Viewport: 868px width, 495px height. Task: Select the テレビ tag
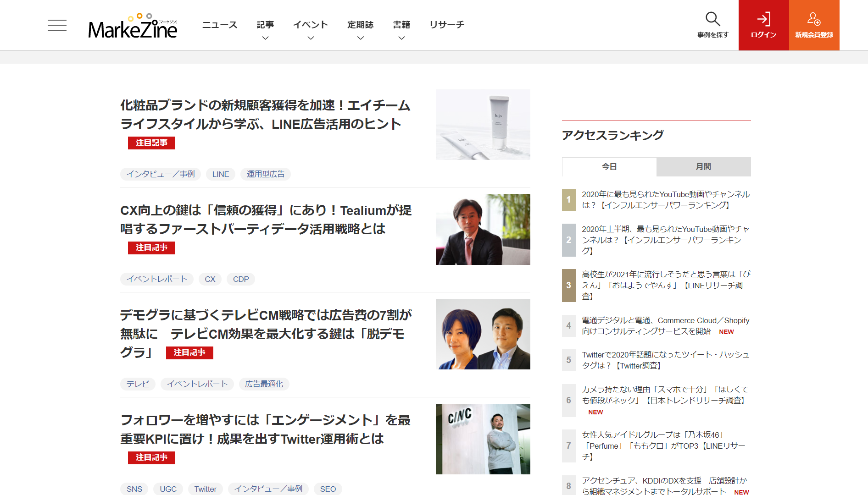(x=138, y=384)
